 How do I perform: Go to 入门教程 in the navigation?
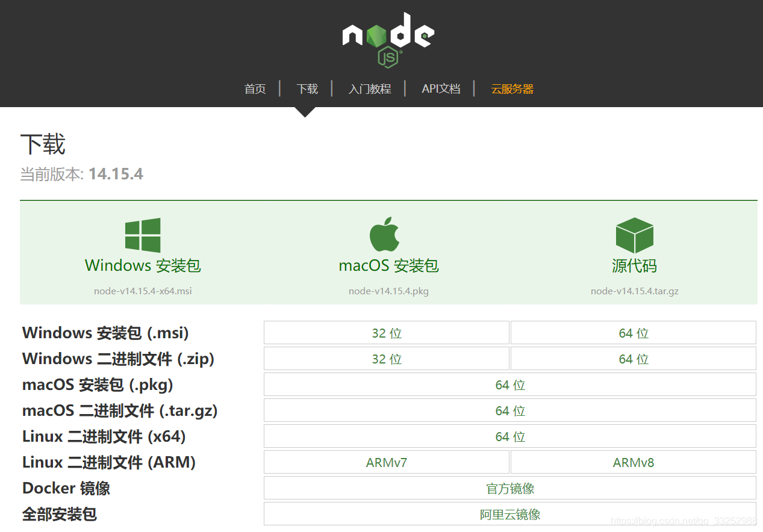point(370,89)
